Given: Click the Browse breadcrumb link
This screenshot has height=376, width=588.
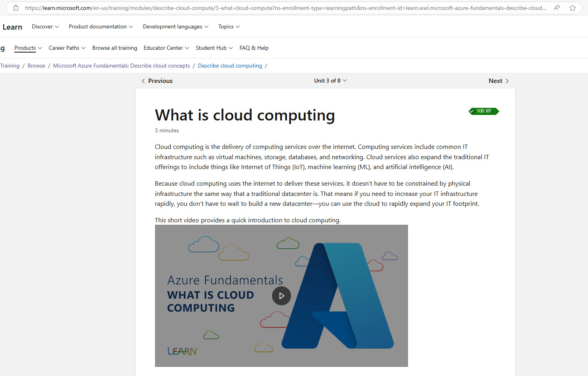Looking at the screenshot, I should (36, 66).
